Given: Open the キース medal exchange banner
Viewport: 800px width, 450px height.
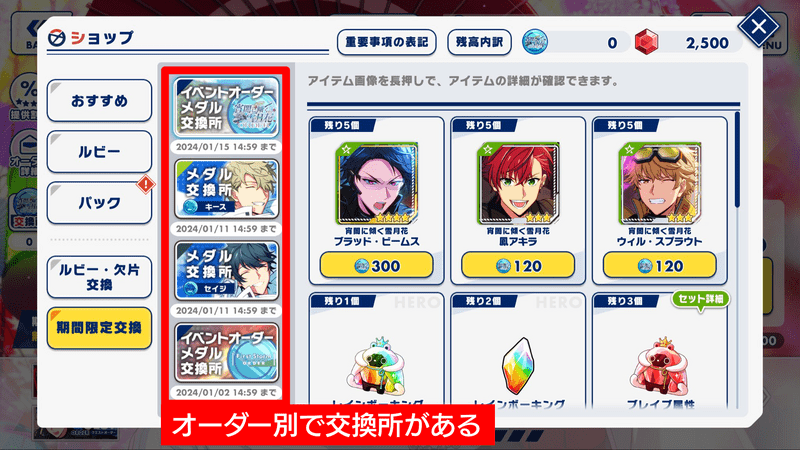Looking at the screenshot, I should [227, 189].
